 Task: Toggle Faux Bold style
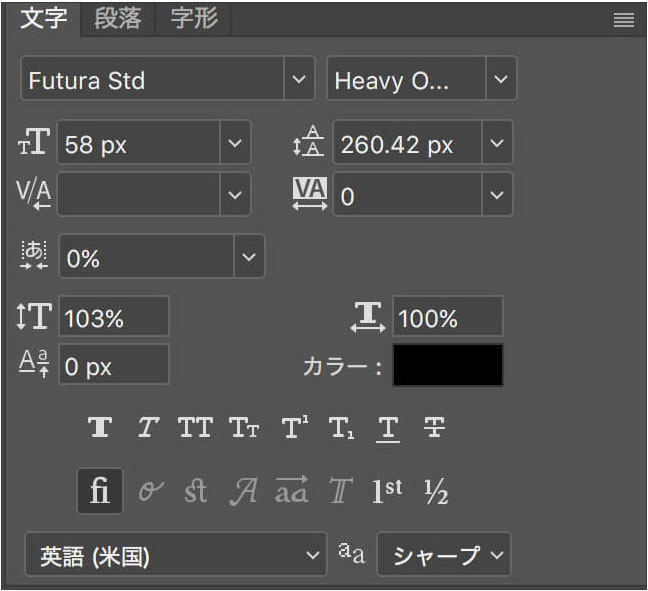point(100,427)
